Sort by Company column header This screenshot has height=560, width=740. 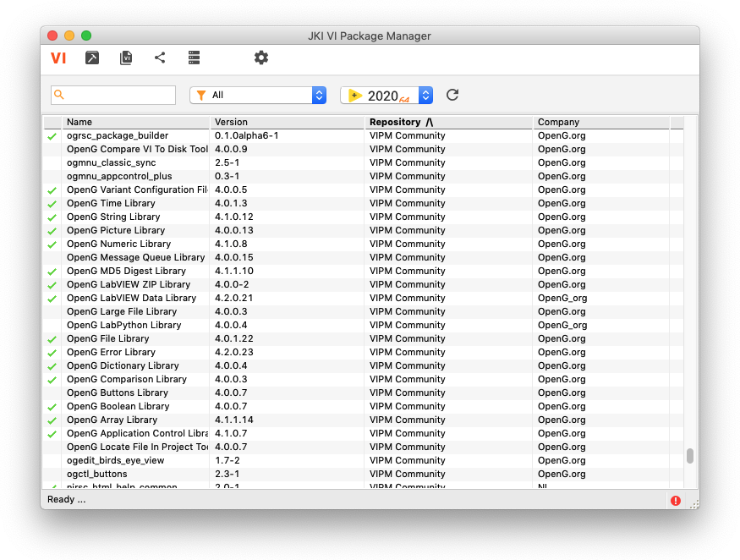[x=601, y=122]
